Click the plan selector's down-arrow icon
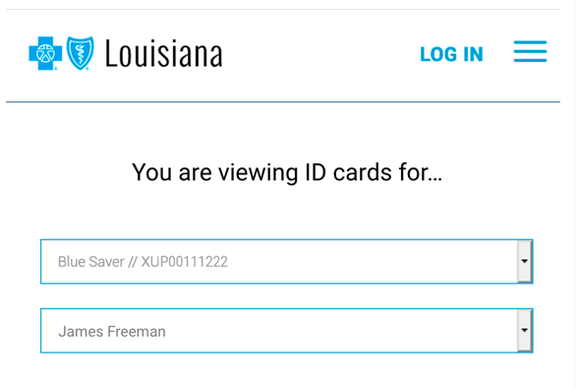This screenshot has width=576, height=389. (525, 261)
